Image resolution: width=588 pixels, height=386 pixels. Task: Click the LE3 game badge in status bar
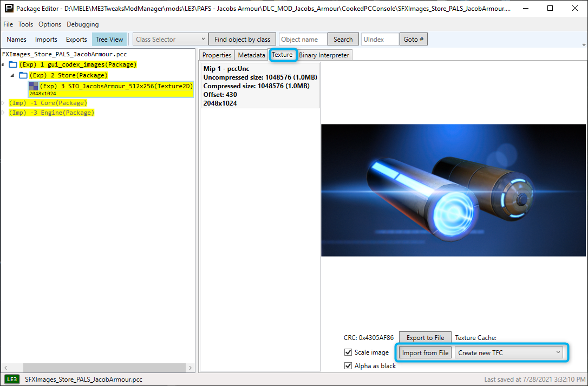[x=12, y=380]
